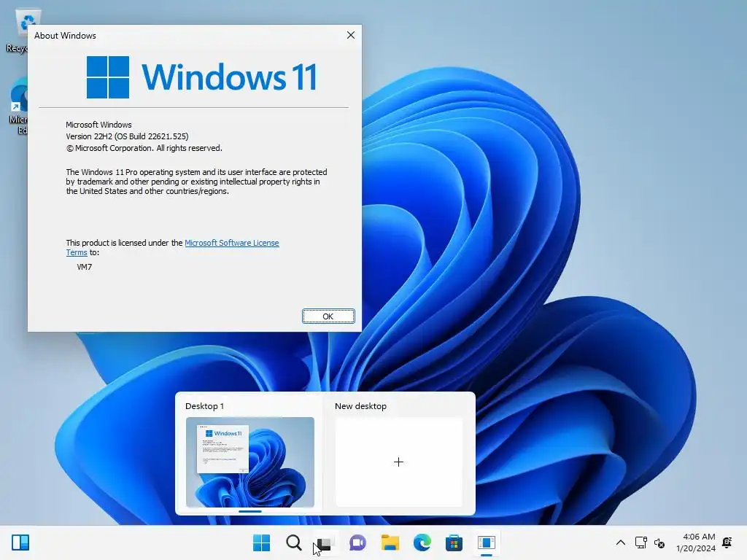747x560 pixels.
Task: Click the VM7 licensee name
Action: point(85,267)
